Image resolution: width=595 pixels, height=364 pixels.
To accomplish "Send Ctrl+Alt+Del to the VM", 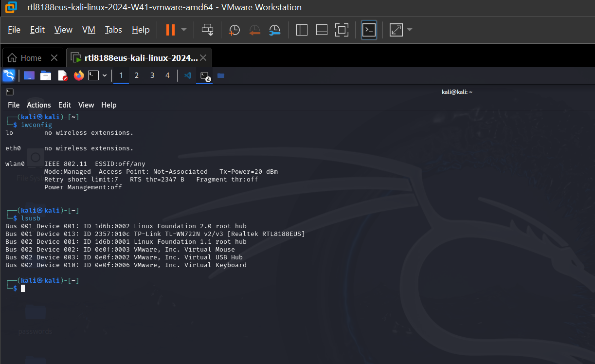I will 208,30.
